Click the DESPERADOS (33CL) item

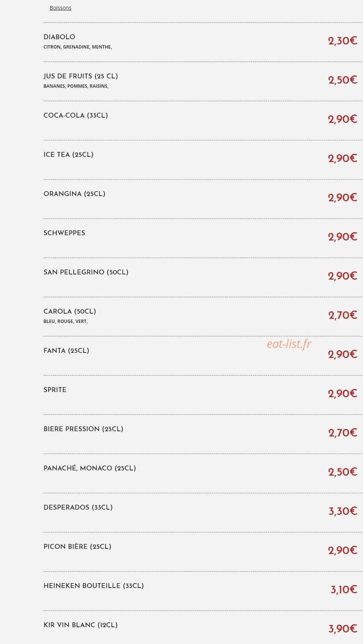(78, 507)
